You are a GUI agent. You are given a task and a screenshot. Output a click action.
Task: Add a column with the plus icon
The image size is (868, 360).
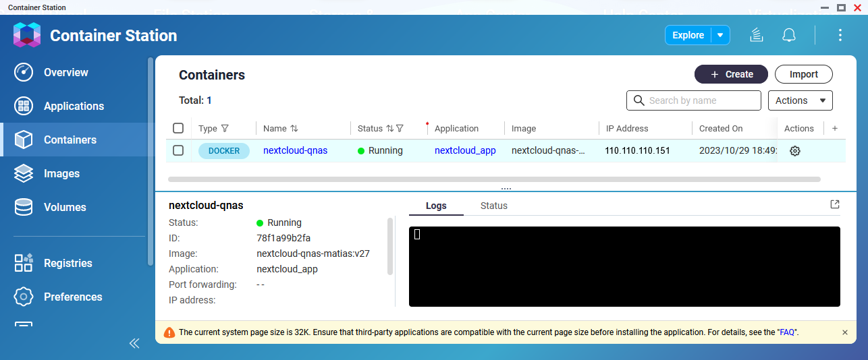click(835, 128)
